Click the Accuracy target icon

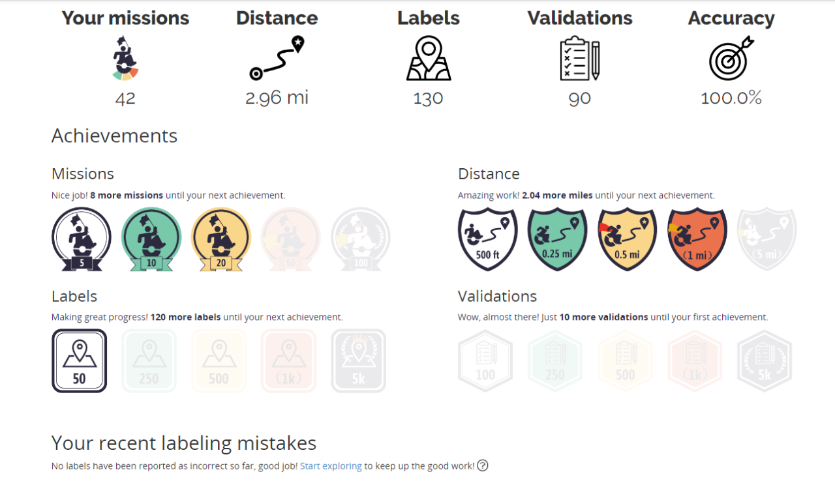pos(731,58)
